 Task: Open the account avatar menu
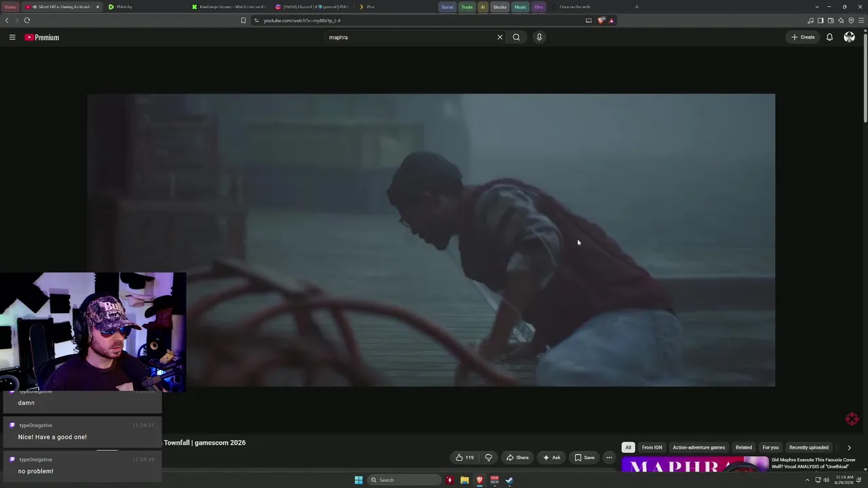point(849,37)
